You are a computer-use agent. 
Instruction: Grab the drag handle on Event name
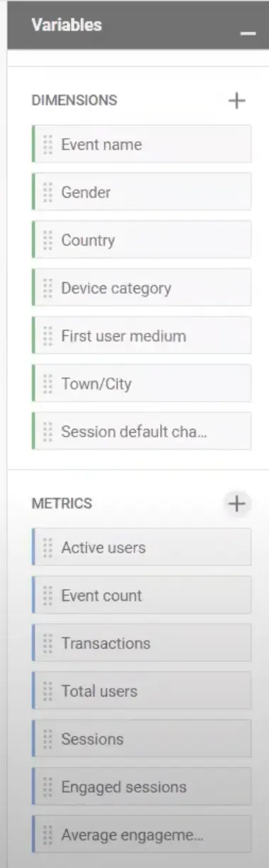pyautogui.click(x=48, y=144)
